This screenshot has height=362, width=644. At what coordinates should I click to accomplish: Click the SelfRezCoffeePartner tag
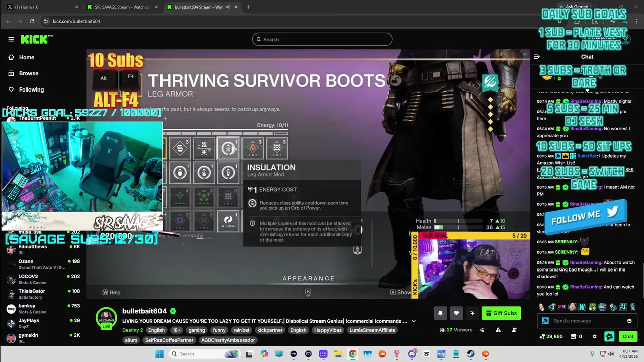169,340
